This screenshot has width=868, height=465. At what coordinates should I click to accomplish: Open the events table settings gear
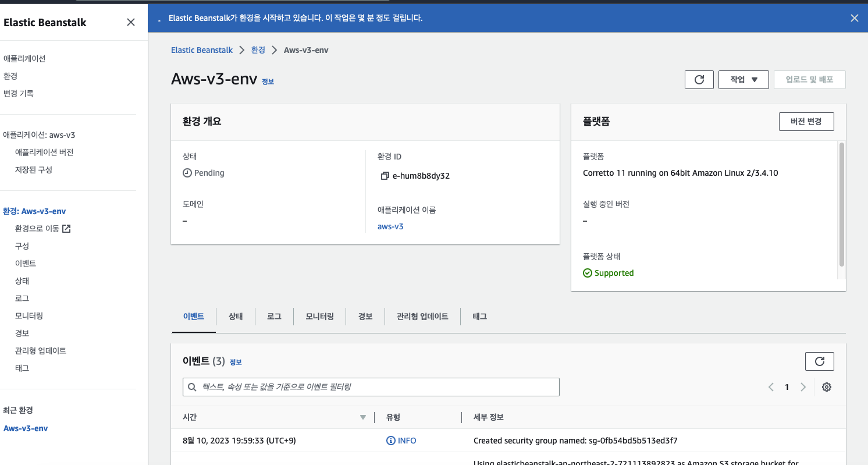click(x=826, y=387)
